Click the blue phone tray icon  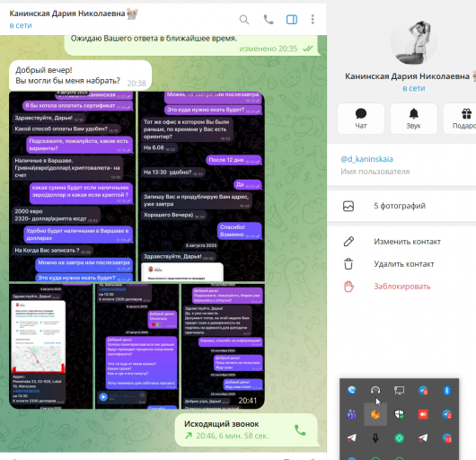[351, 390]
